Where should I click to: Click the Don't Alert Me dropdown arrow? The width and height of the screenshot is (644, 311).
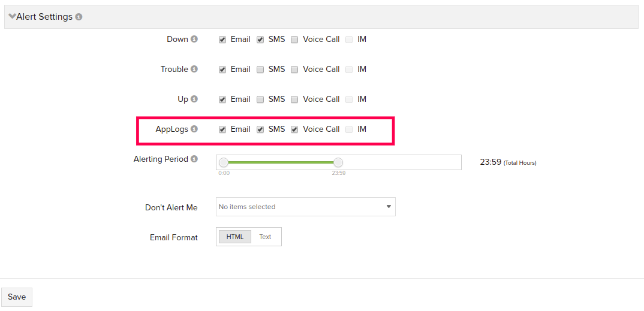[x=389, y=207]
